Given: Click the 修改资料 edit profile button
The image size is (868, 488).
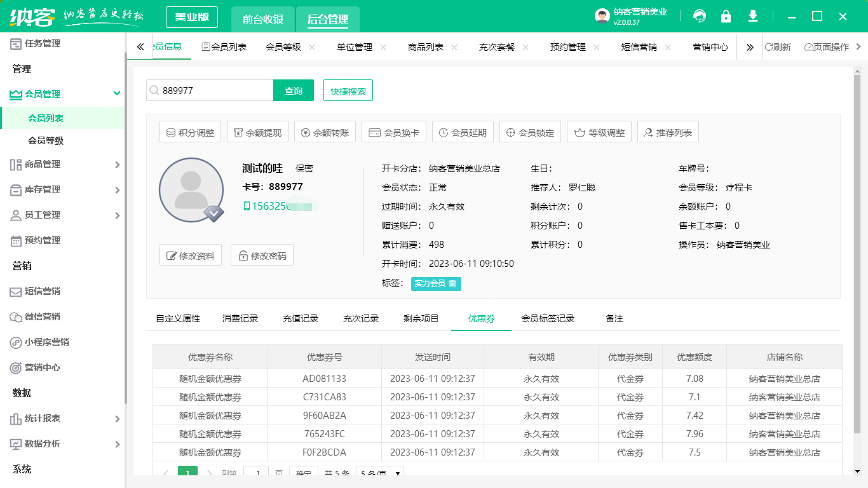Looking at the screenshot, I should point(190,255).
